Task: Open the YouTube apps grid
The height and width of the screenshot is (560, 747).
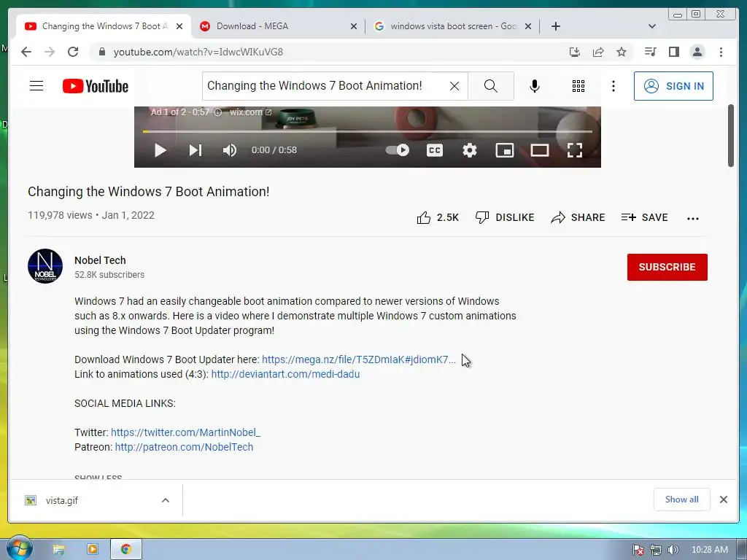Action: 578,86
